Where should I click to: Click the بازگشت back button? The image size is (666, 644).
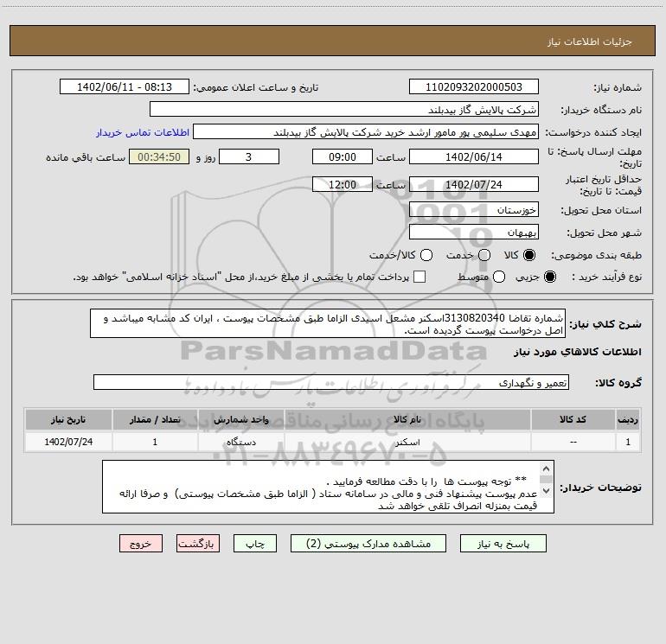coord(198,544)
